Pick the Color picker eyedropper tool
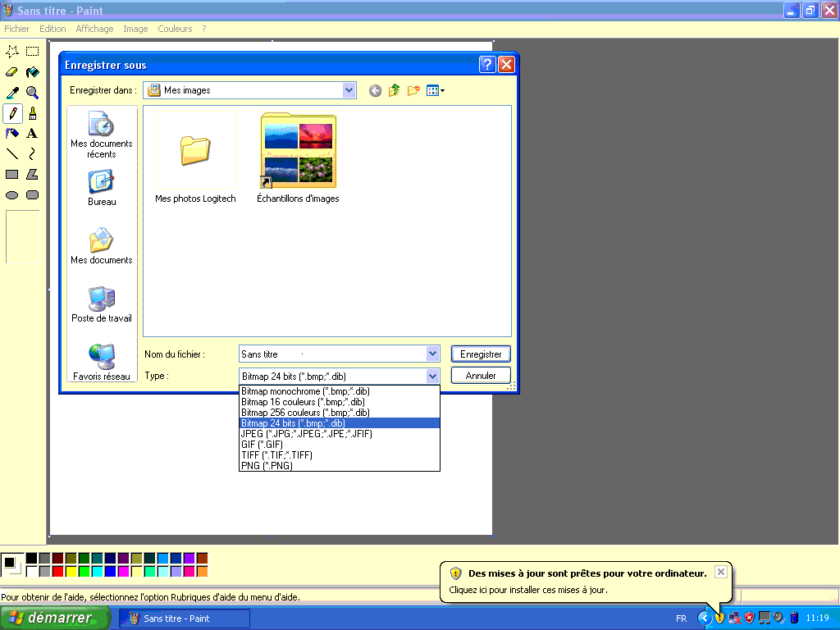 12,93
